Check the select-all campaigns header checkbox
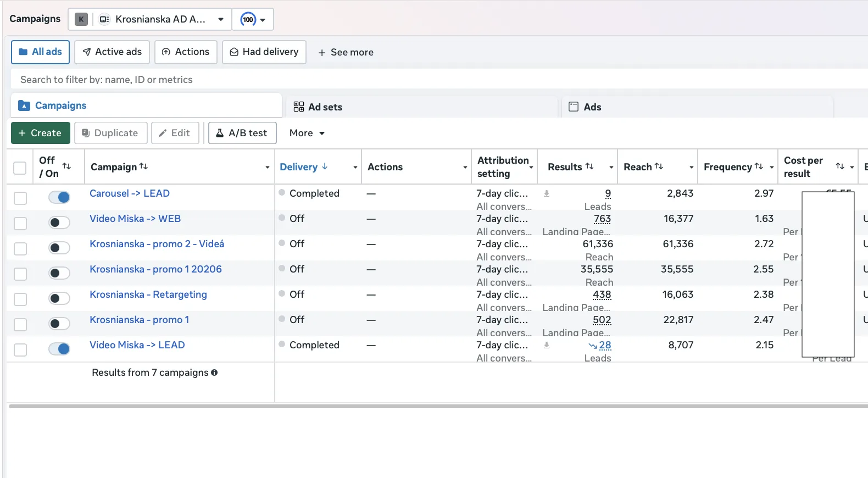This screenshot has width=868, height=478. coord(20,168)
